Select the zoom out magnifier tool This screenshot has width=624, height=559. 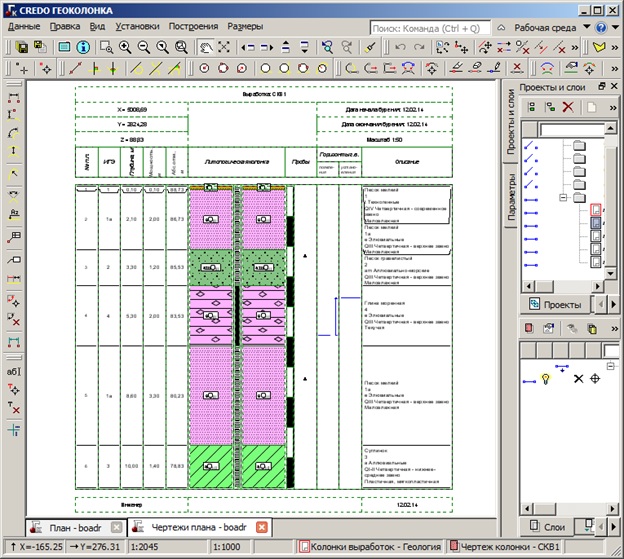click(x=144, y=47)
